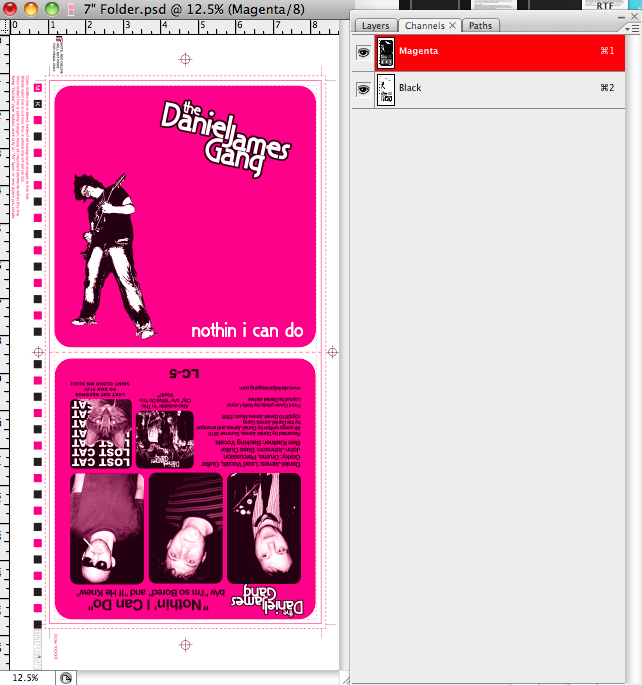
Task: Open the Paths tab
Action: (480, 25)
